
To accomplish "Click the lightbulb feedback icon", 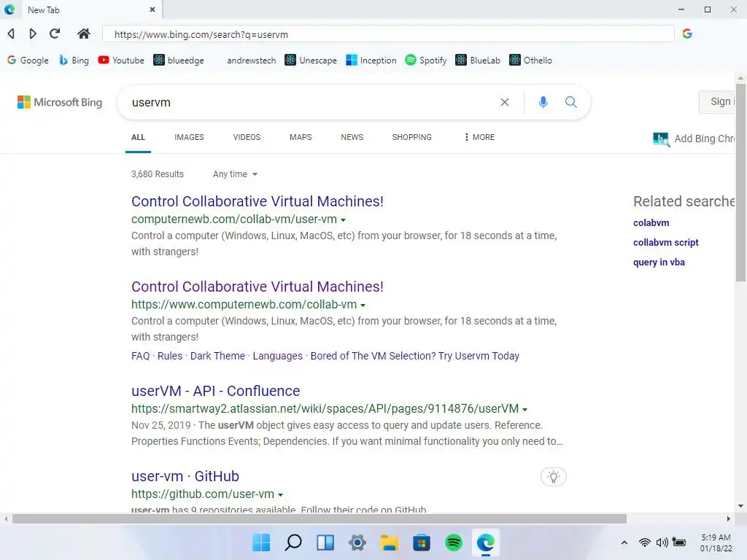I will click(553, 476).
